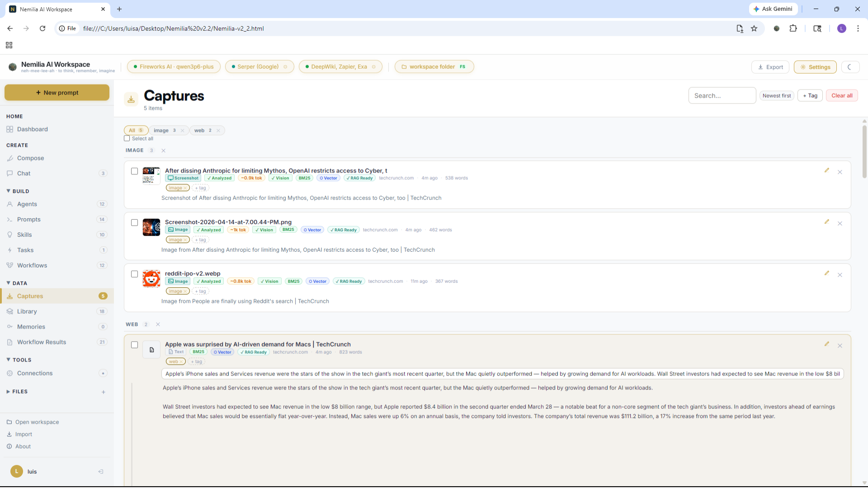Select the Anthropic Mythos screenshot capture checkbox
Screen dimensions: 868x488
tap(134, 171)
